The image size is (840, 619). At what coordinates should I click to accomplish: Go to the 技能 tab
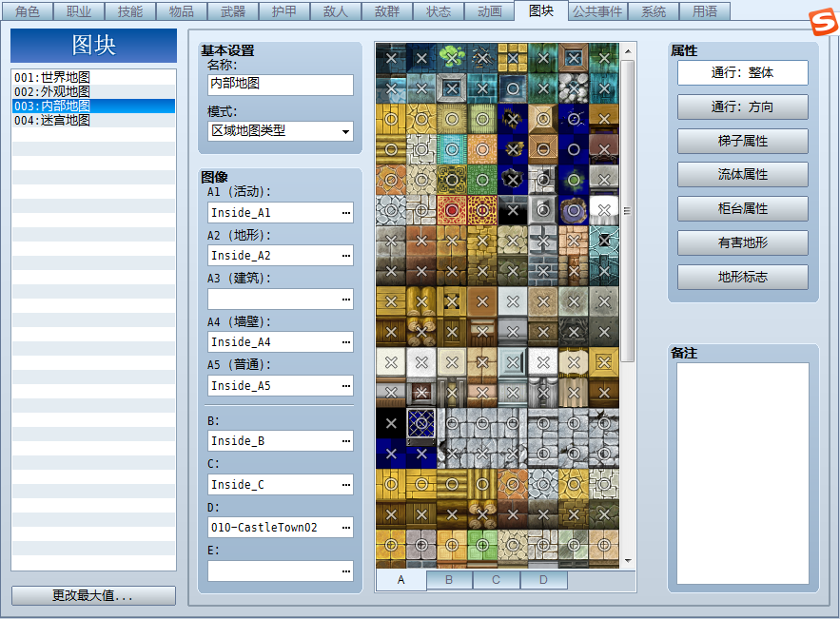(x=130, y=11)
